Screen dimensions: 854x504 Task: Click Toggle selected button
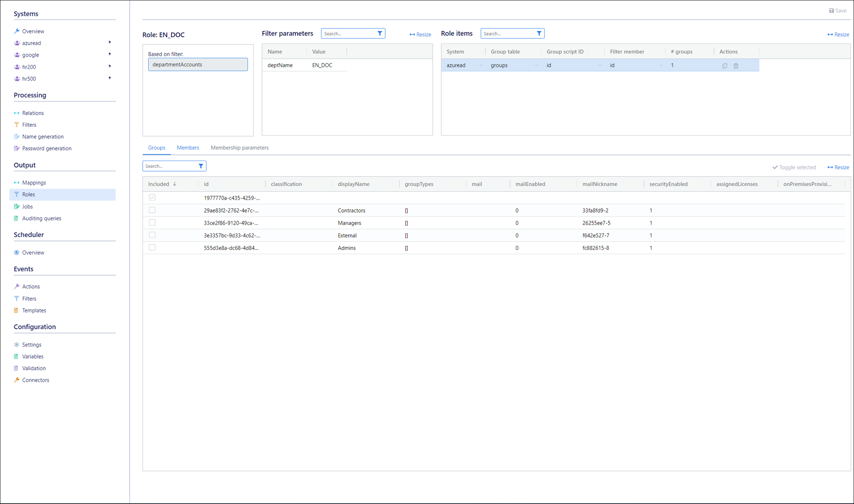(794, 167)
